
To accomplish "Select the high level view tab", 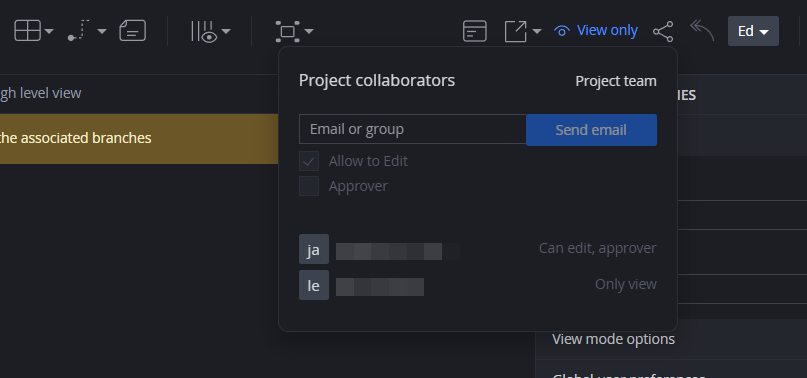I will coord(41,93).
